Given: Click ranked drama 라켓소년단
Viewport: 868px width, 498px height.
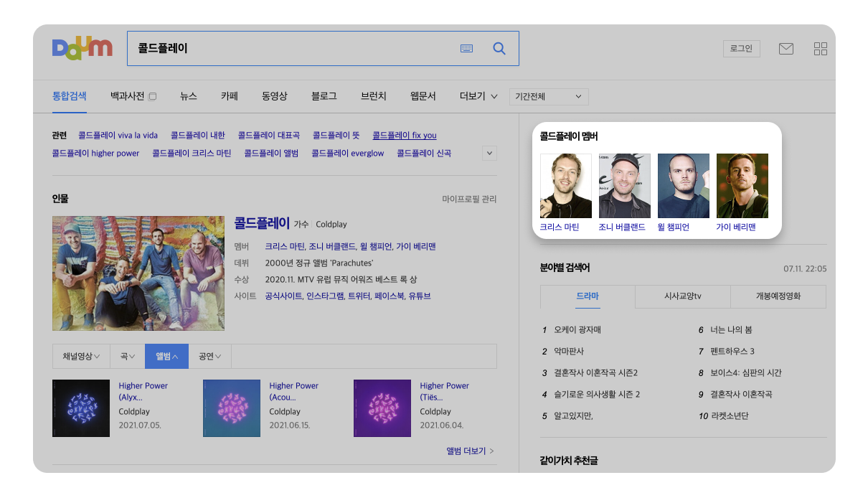Looking at the screenshot, I should pos(730,416).
